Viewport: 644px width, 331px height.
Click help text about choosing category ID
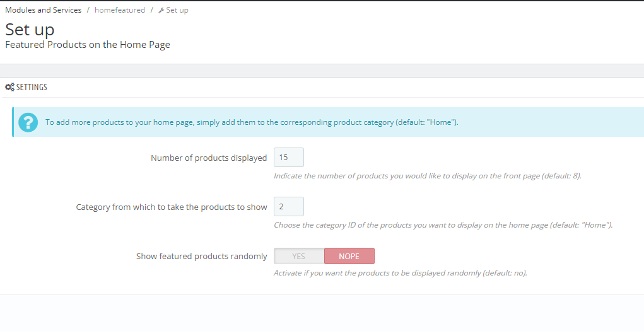coord(443,225)
